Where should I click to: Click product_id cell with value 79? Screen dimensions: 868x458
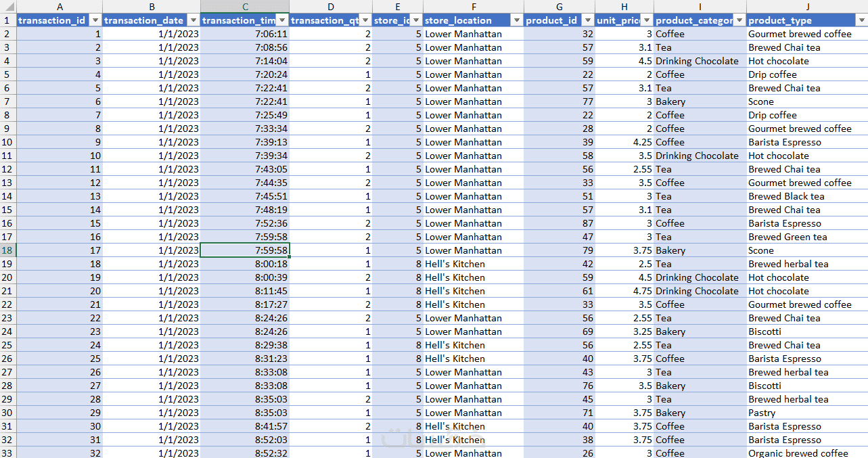coord(559,250)
